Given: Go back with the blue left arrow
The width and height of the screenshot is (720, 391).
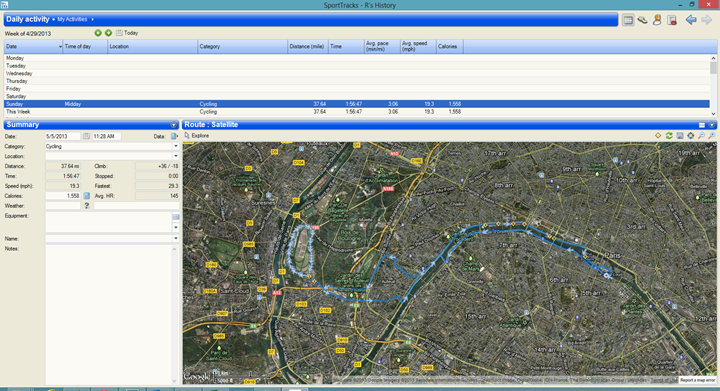Looking at the screenshot, I should [x=691, y=20].
